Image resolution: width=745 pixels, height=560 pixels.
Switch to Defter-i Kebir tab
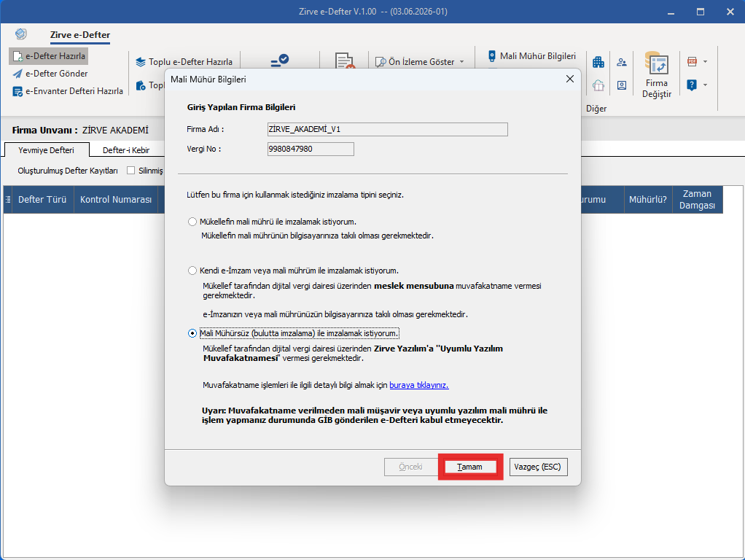coord(126,150)
